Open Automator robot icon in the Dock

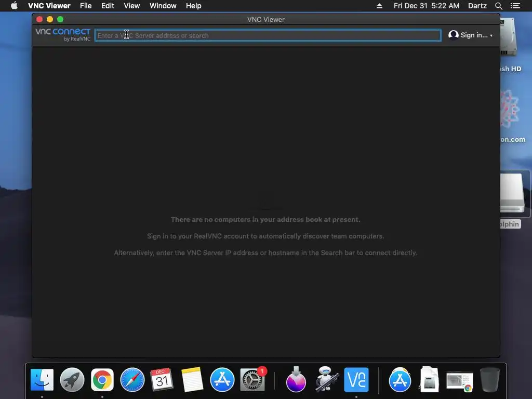tap(326, 380)
